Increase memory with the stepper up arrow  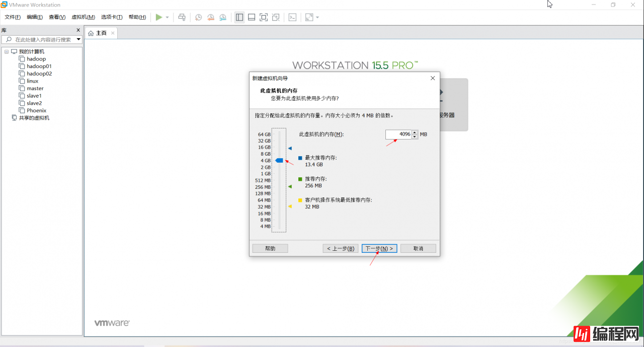[415, 132]
